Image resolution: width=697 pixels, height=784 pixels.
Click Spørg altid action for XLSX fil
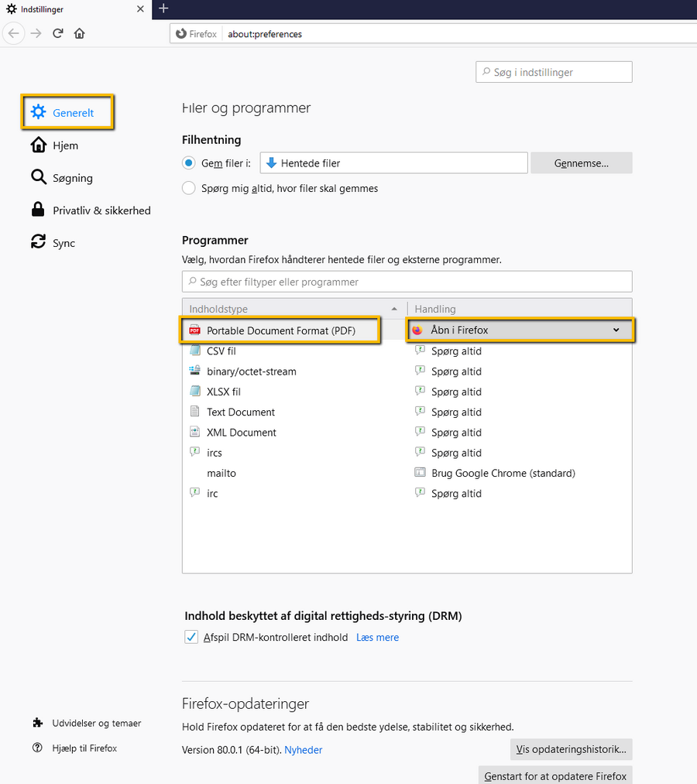coord(456,392)
